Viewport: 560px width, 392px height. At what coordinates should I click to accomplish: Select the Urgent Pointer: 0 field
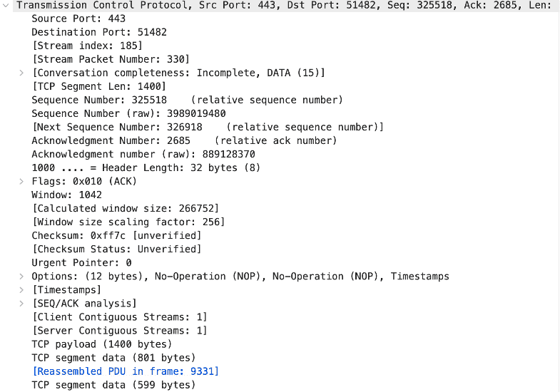coord(81,262)
